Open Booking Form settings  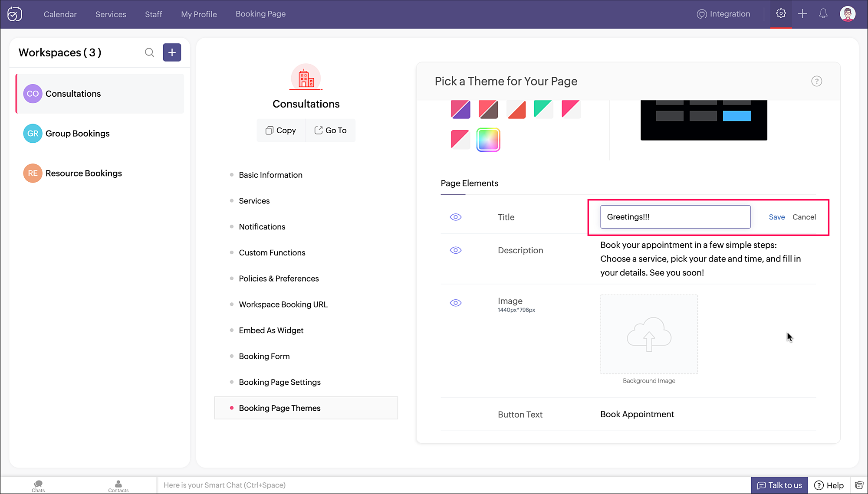[264, 356]
